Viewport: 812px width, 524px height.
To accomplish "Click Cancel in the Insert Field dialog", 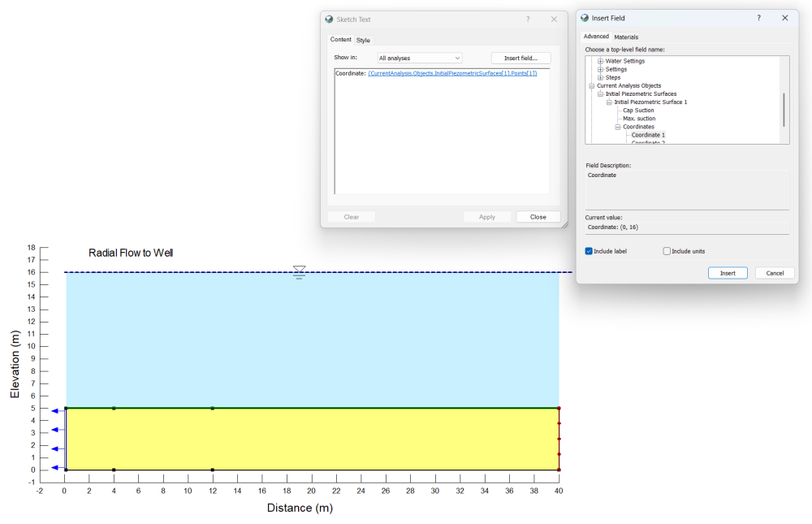I will pyautogui.click(x=775, y=273).
